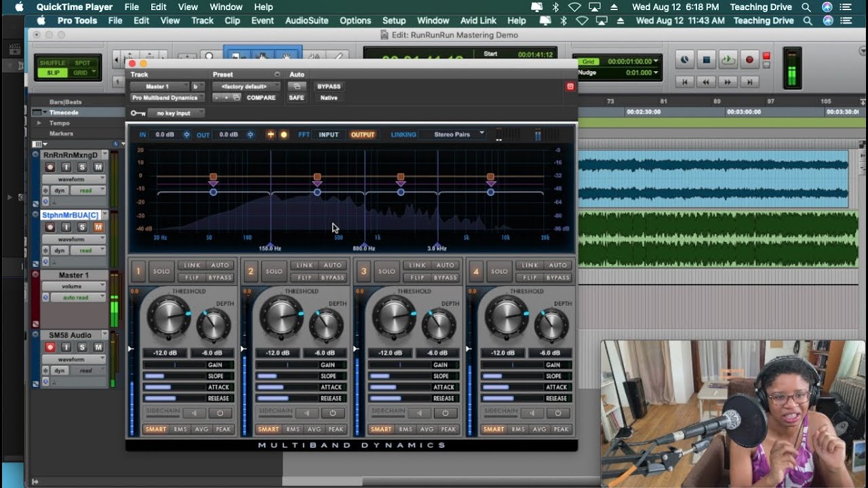The image size is (868, 488).
Task: Record-arm the SM58 Audio track
Action: [50, 347]
